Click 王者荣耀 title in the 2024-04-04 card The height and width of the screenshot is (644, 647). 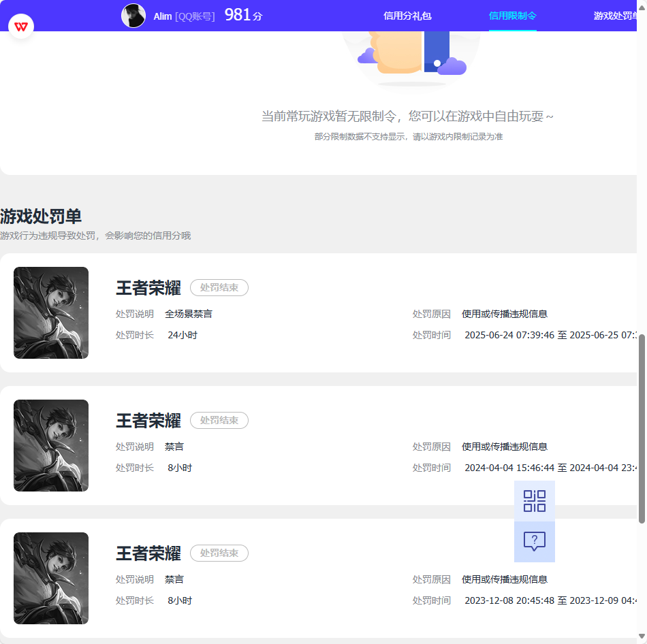point(148,421)
